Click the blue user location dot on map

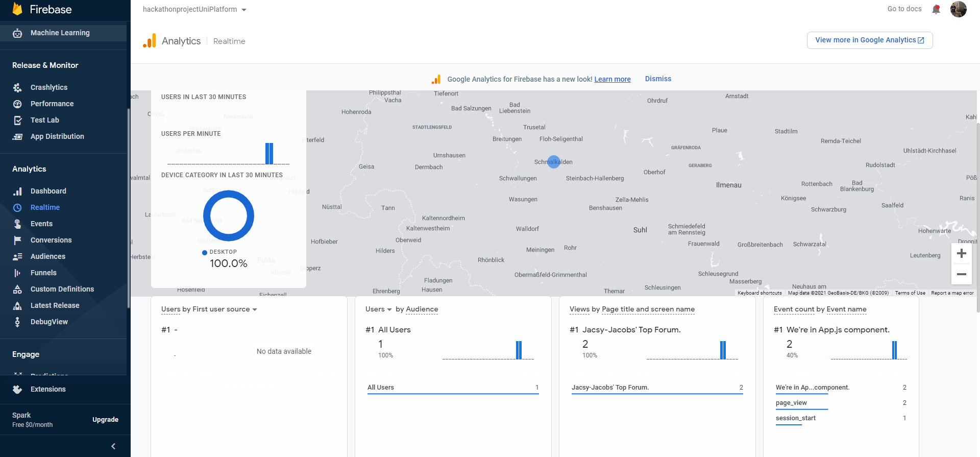tap(554, 162)
